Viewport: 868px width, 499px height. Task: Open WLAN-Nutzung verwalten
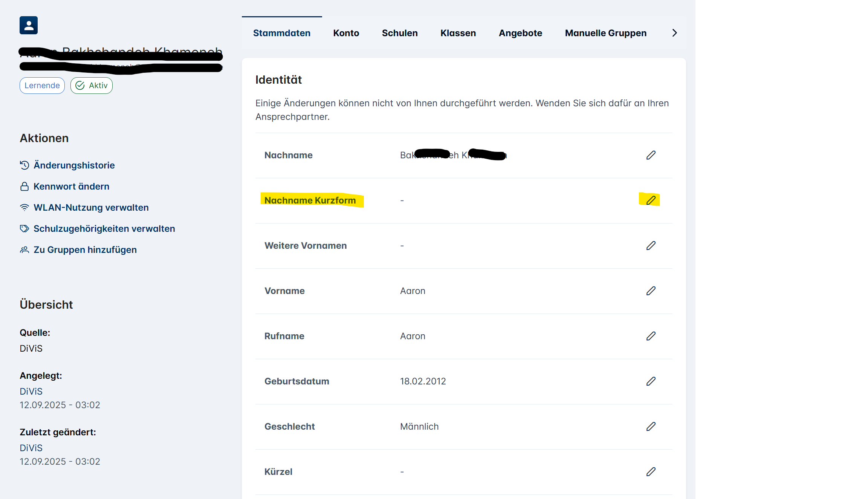(x=91, y=207)
